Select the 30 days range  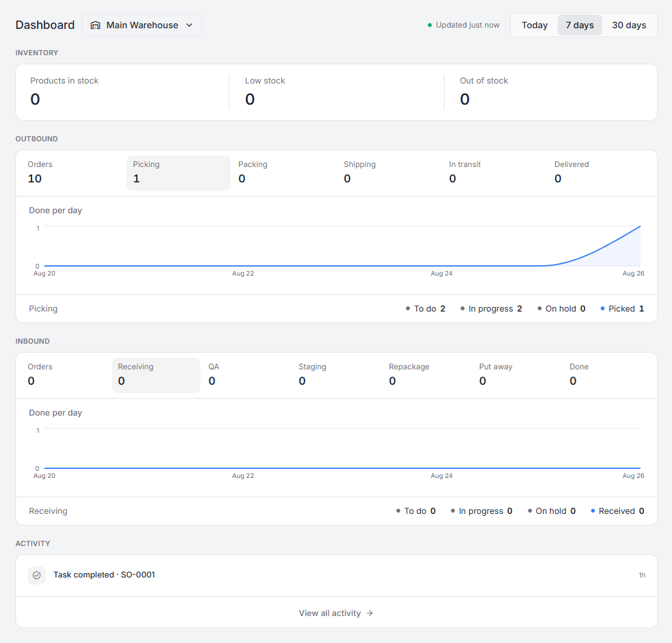(x=629, y=25)
